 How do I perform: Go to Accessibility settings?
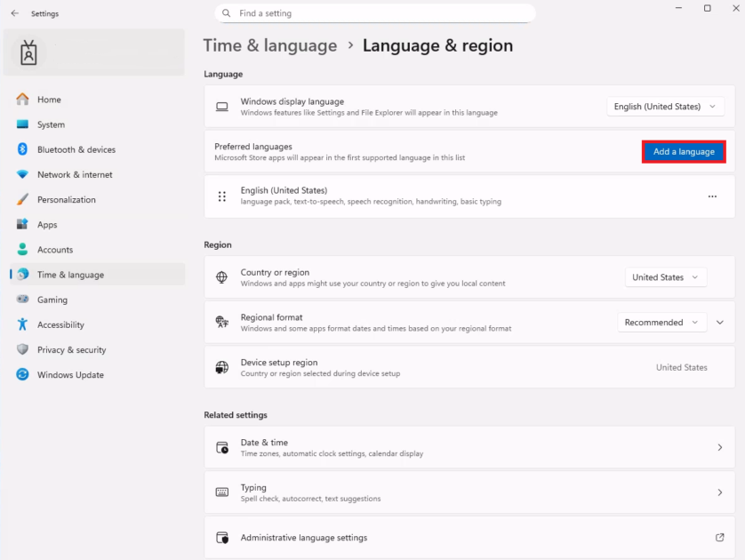click(x=98, y=324)
